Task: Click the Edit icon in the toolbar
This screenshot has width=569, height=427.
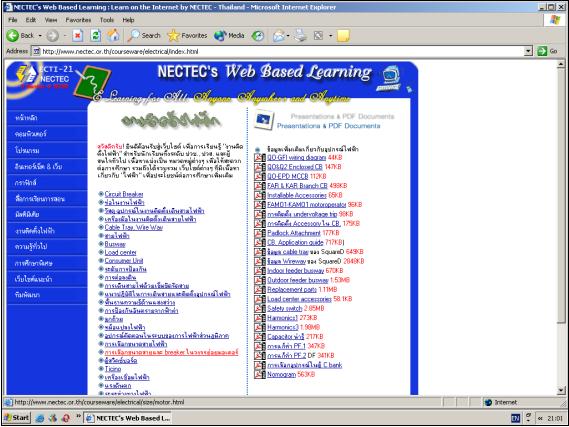Action: [318, 36]
